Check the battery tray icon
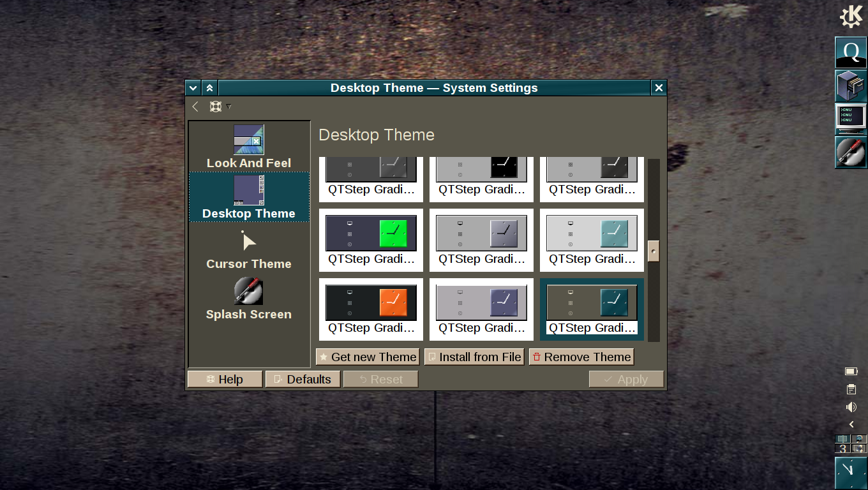Screen dimensions: 868x490 (851, 371)
